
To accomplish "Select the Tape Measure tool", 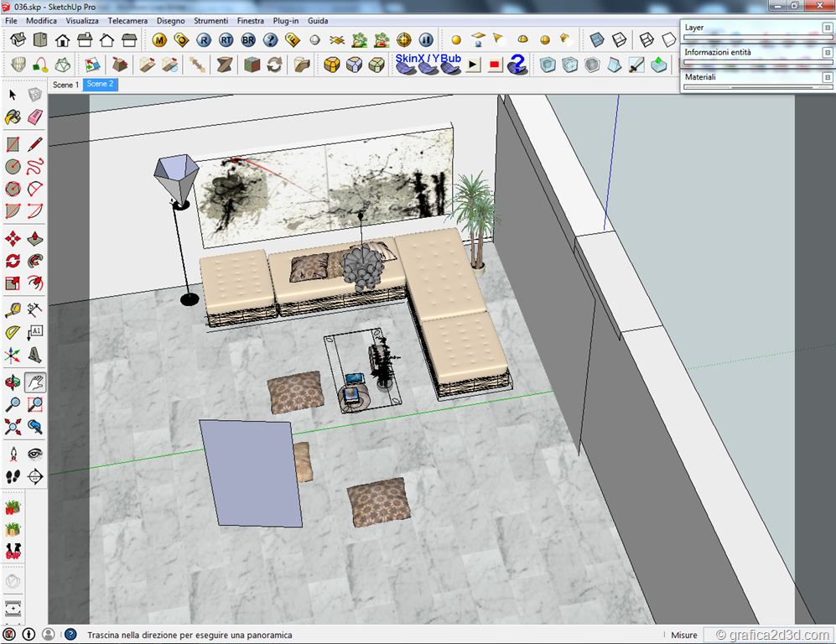I will click(x=13, y=310).
